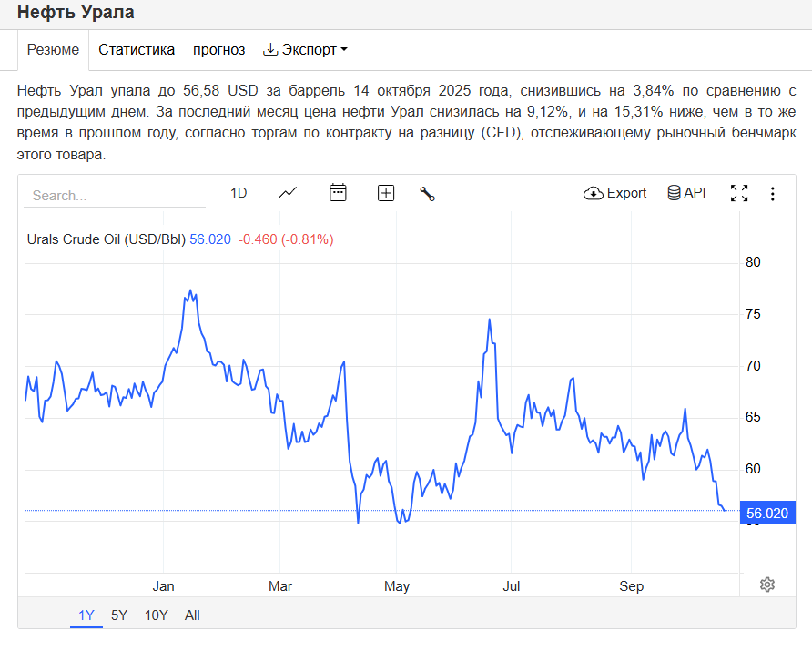Open the calendar date range picker

(x=338, y=193)
